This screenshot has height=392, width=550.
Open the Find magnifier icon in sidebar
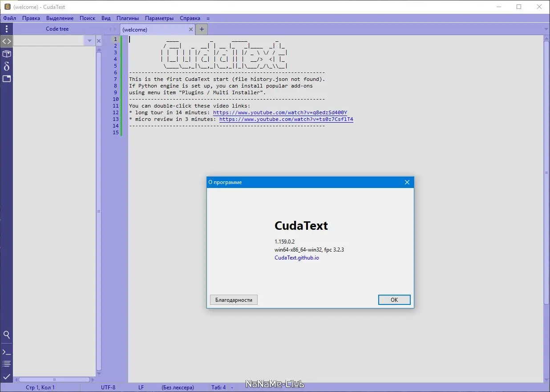coord(6,335)
